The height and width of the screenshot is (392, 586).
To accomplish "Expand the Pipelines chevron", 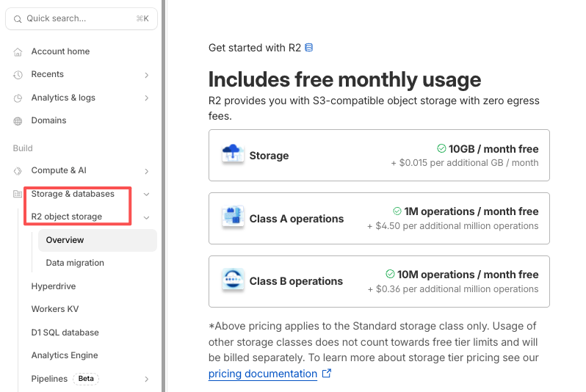I will 147,379.
